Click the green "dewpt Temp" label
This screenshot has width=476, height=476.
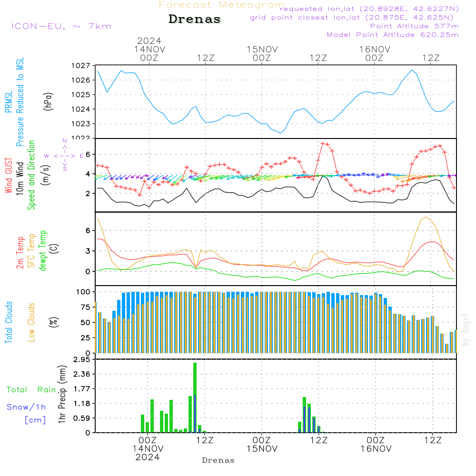click(42, 250)
